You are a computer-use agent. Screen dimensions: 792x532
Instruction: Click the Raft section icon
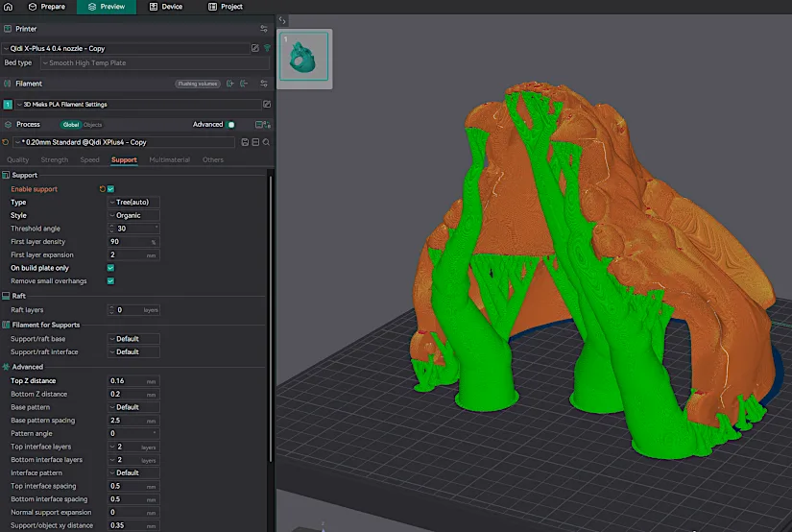tap(6, 296)
